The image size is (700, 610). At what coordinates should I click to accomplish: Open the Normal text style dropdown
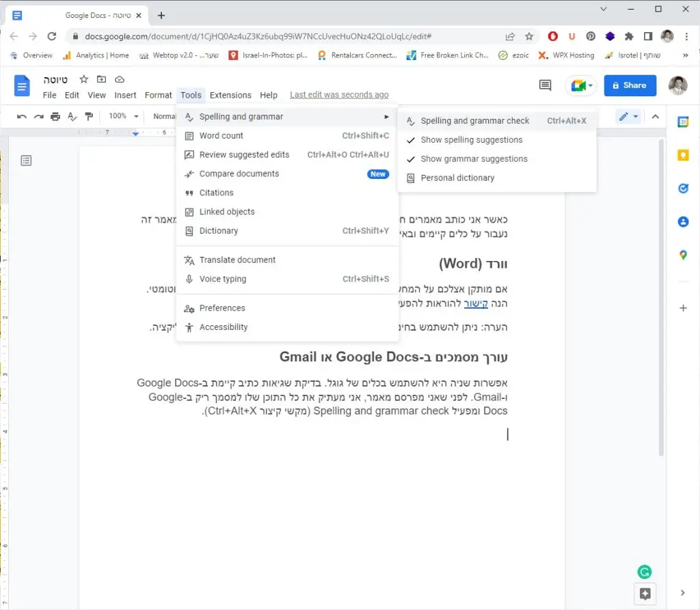(x=164, y=116)
